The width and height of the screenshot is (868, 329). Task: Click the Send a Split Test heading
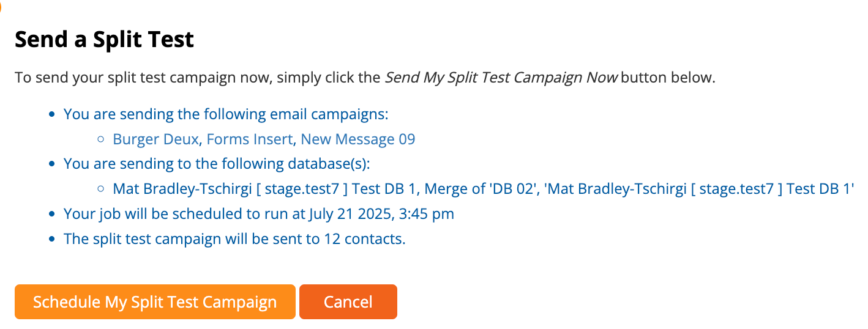(104, 40)
